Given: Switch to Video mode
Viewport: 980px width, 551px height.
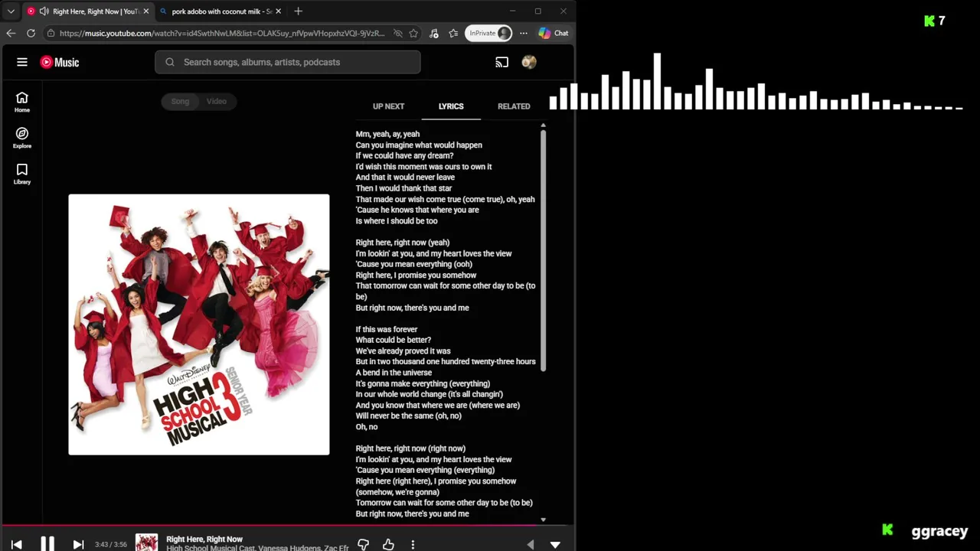Looking at the screenshot, I should coord(217,101).
